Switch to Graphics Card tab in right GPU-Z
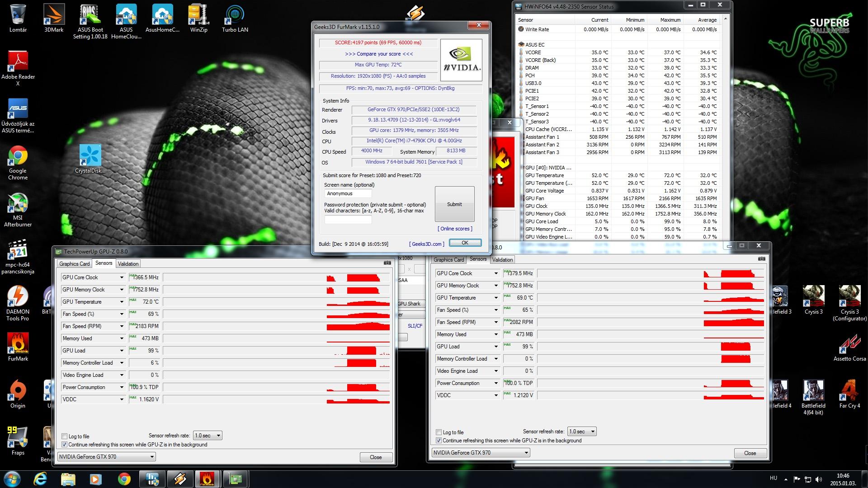Screen dimensions: 868x488 pyautogui.click(x=449, y=260)
